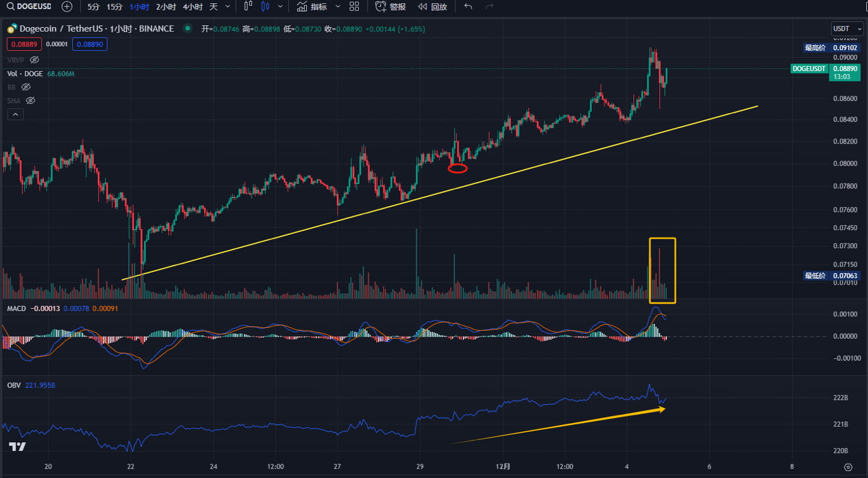Toggle VRVP indicator visibility eye
This screenshot has width=868, height=478.
coord(34,60)
